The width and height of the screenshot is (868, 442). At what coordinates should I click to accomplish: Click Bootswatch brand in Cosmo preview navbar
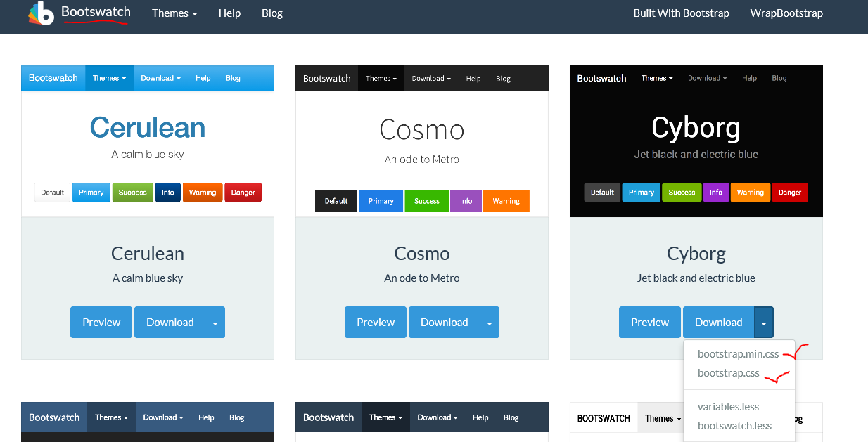pos(326,79)
